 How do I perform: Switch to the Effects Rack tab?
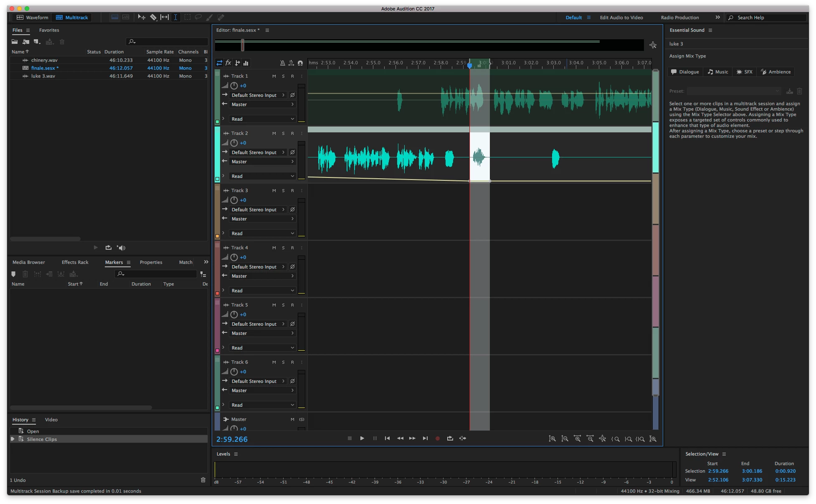click(75, 262)
